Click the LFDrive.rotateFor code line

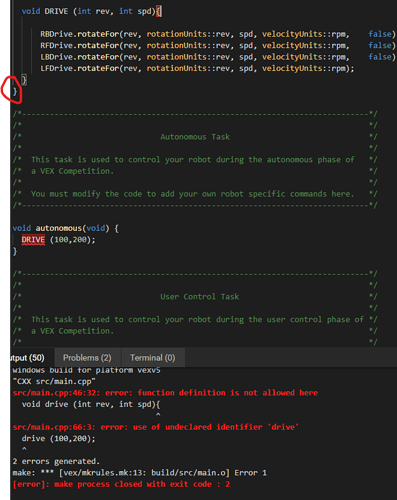tap(197, 68)
